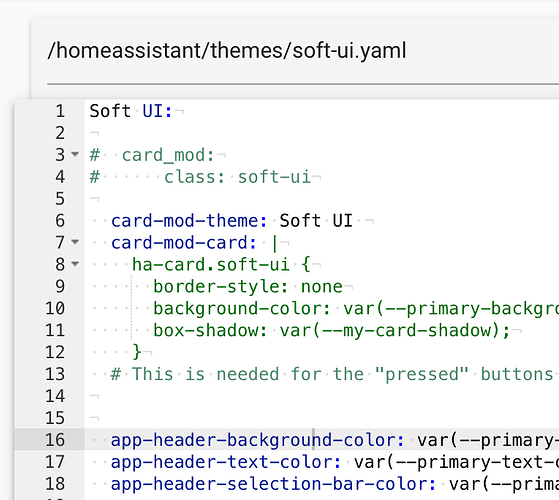The image size is (559, 500).
Task: Click 'border-style: none' on line 9
Action: (x=248, y=287)
